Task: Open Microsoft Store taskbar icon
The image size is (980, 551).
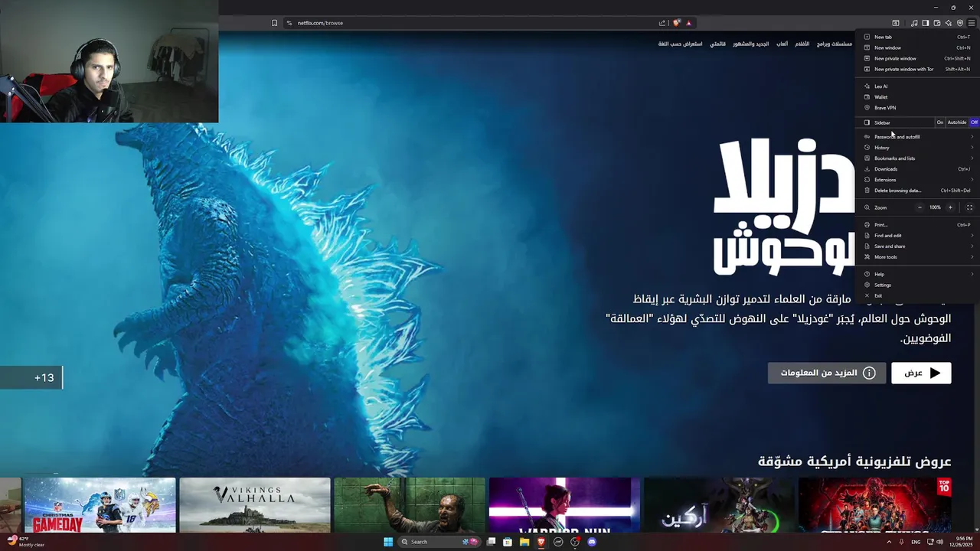Action: coord(508,542)
